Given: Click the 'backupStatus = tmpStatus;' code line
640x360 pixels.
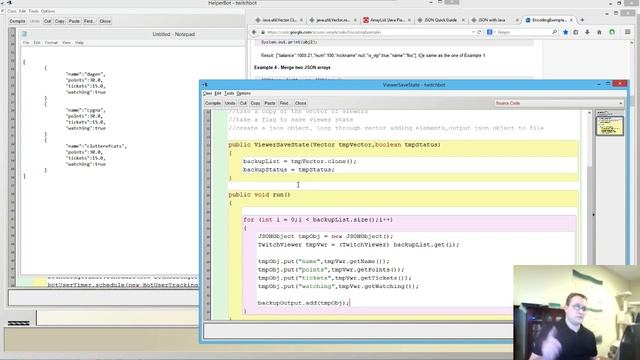Looking at the screenshot, I should [289, 169].
